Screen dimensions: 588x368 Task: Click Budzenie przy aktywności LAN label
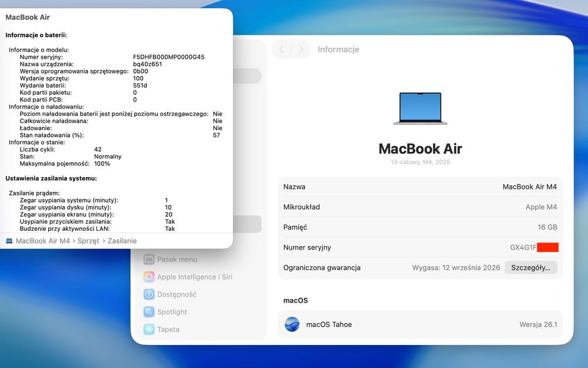65,228
